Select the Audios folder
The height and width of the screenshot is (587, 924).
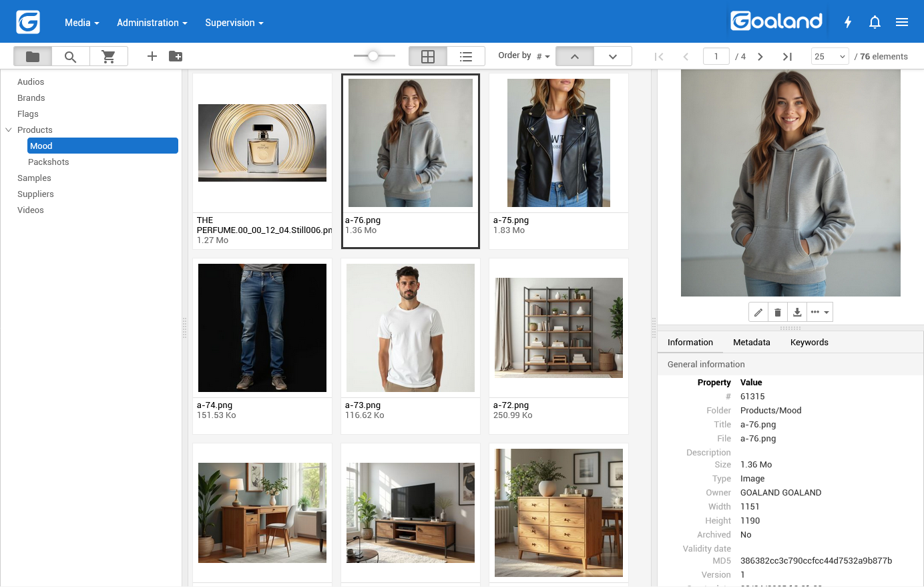tap(31, 82)
